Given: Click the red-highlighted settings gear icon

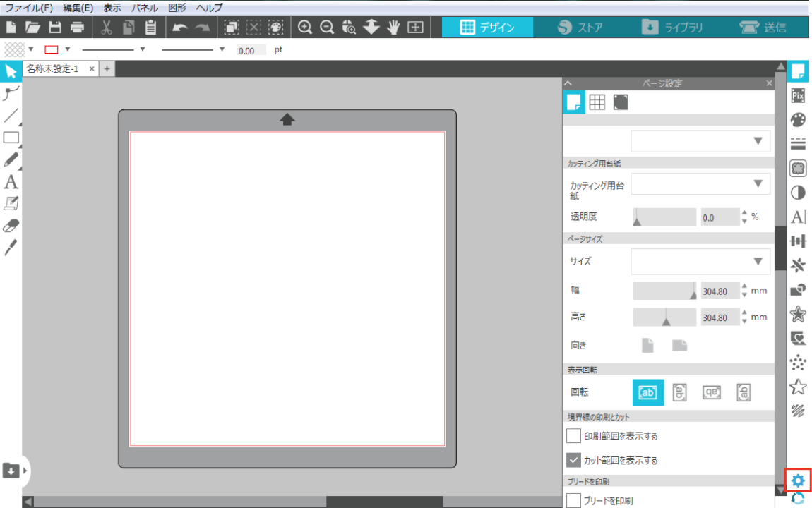Looking at the screenshot, I should [798, 480].
